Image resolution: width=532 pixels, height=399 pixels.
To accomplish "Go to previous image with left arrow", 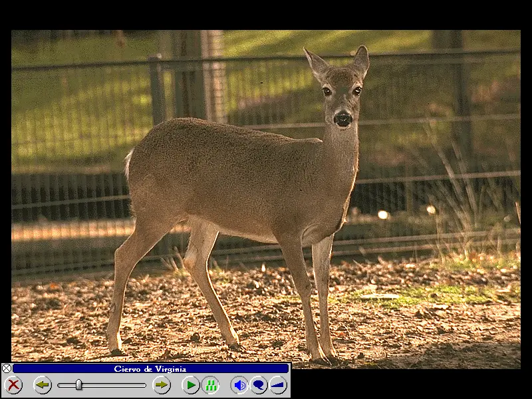I will point(43,385).
